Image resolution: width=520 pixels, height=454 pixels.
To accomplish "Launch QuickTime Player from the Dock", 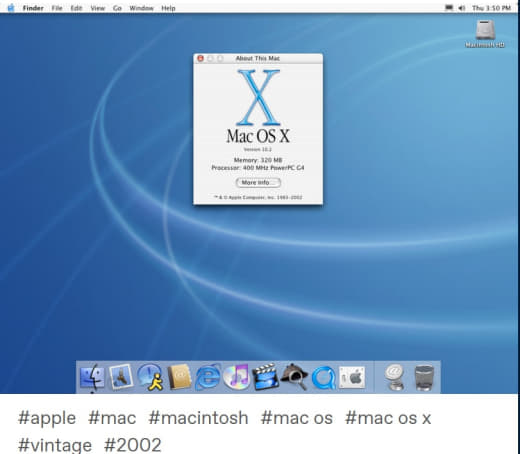I will pyautogui.click(x=323, y=378).
